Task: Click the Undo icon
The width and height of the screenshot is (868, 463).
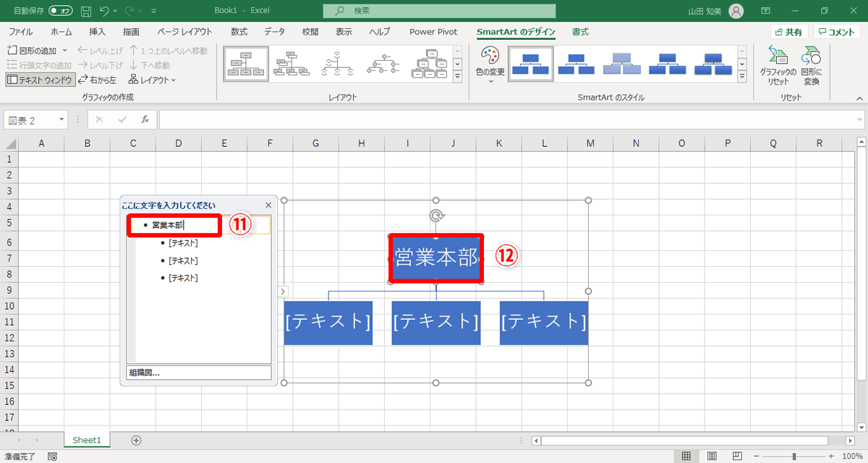Action: click(x=106, y=10)
